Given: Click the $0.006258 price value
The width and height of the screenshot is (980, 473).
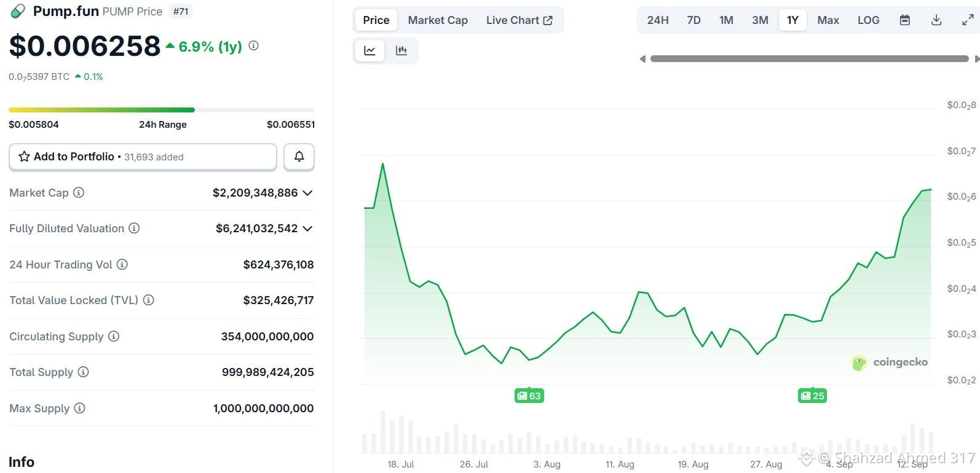Looking at the screenshot, I should pos(85,46).
